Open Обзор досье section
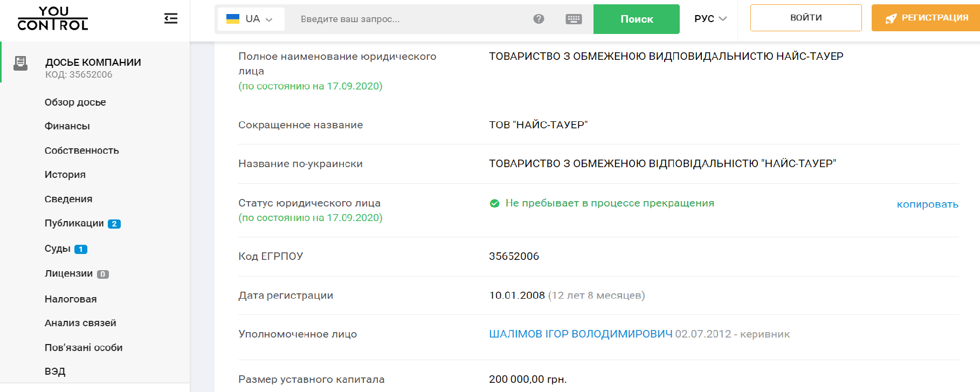Image resolution: width=980 pixels, height=392 pixels. pos(75,102)
